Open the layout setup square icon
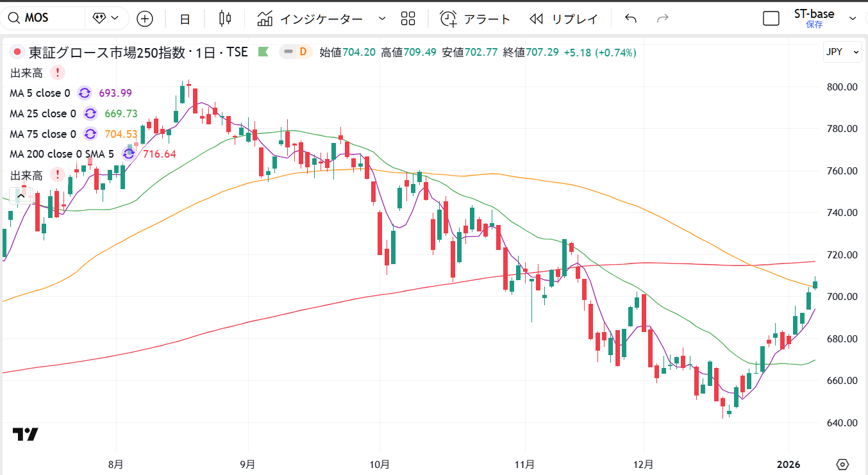 [x=771, y=19]
